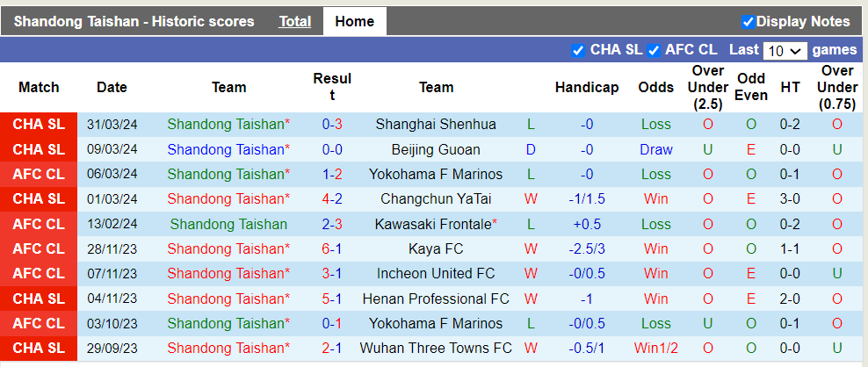Select the Home tab

click(354, 22)
